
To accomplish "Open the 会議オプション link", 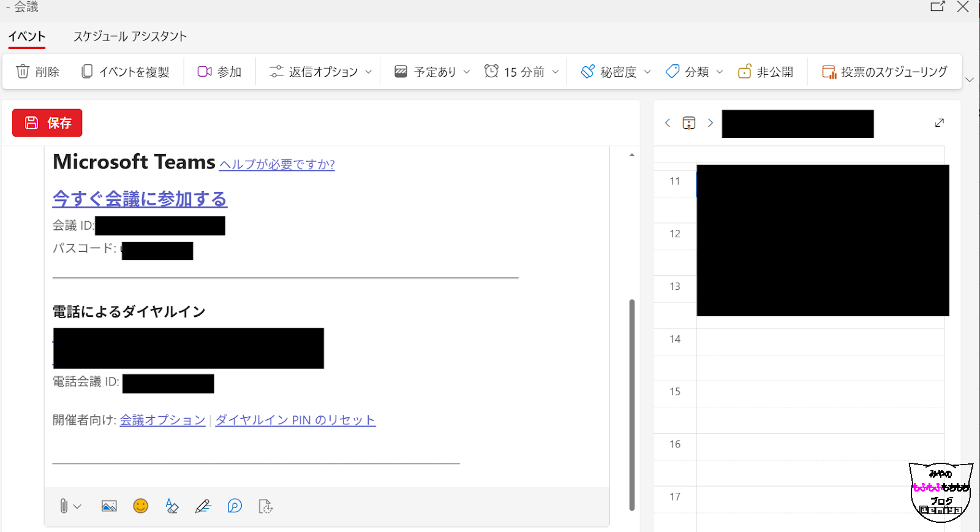I will point(162,420).
